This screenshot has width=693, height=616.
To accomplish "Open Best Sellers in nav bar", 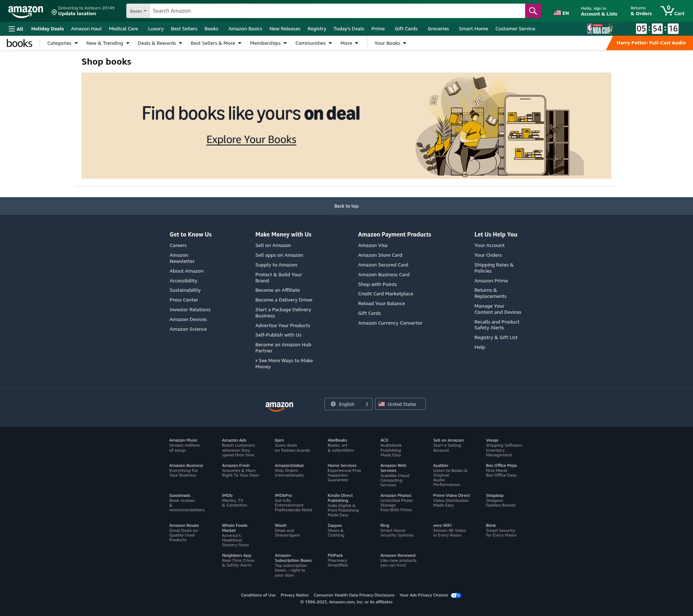I will pos(184,29).
